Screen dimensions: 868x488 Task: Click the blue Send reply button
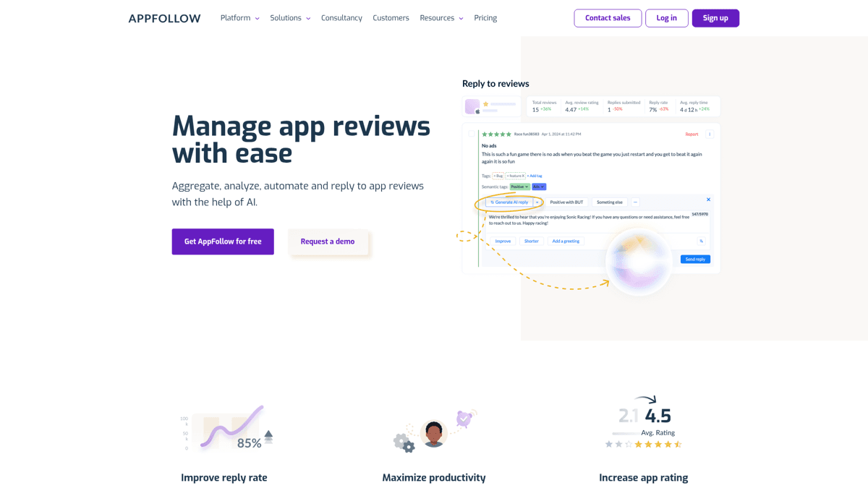tap(695, 259)
